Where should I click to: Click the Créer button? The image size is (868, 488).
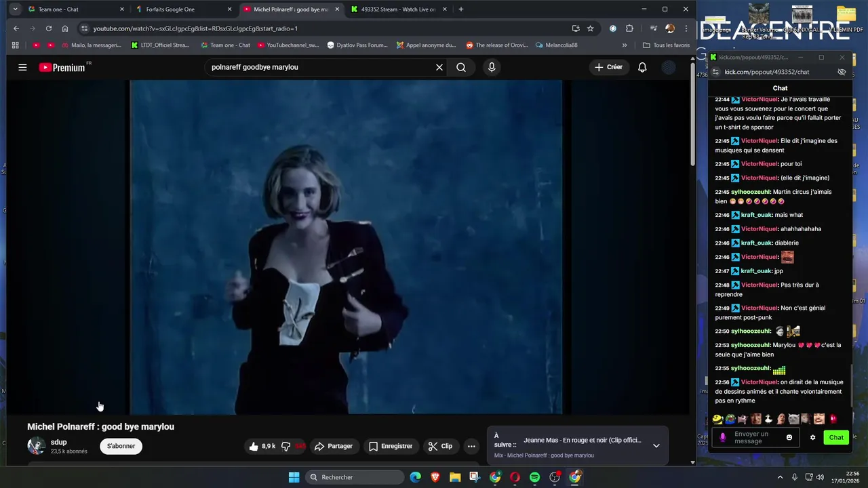click(608, 67)
